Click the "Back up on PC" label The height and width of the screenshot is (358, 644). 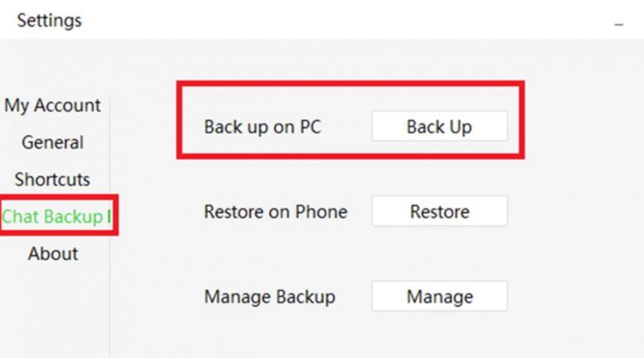point(262,127)
